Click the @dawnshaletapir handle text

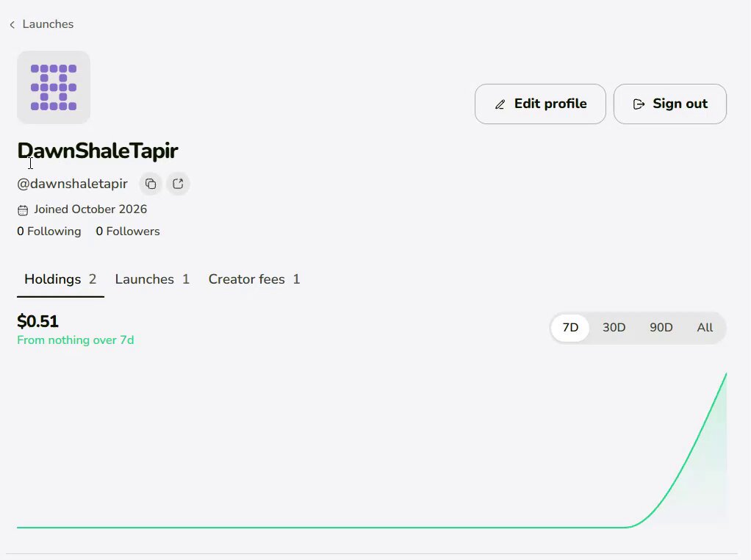tap(72, 184)
